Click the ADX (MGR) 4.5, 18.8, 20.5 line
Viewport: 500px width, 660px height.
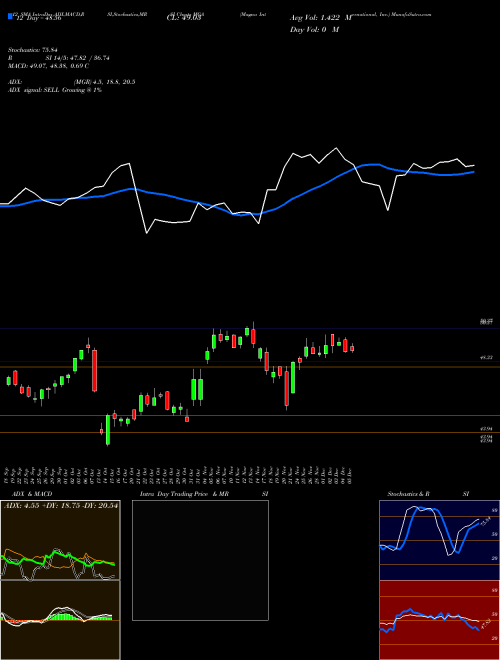coord(72,82)
